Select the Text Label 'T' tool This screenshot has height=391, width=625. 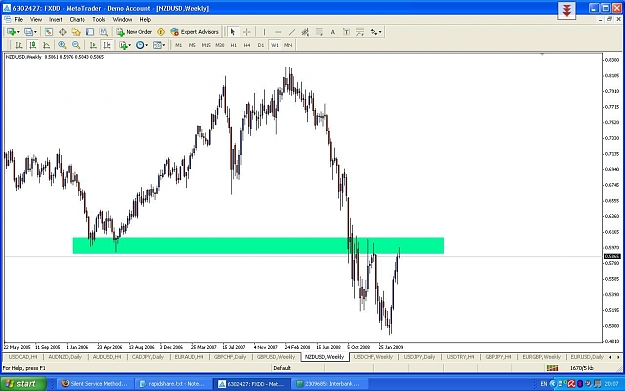[346, 32]
